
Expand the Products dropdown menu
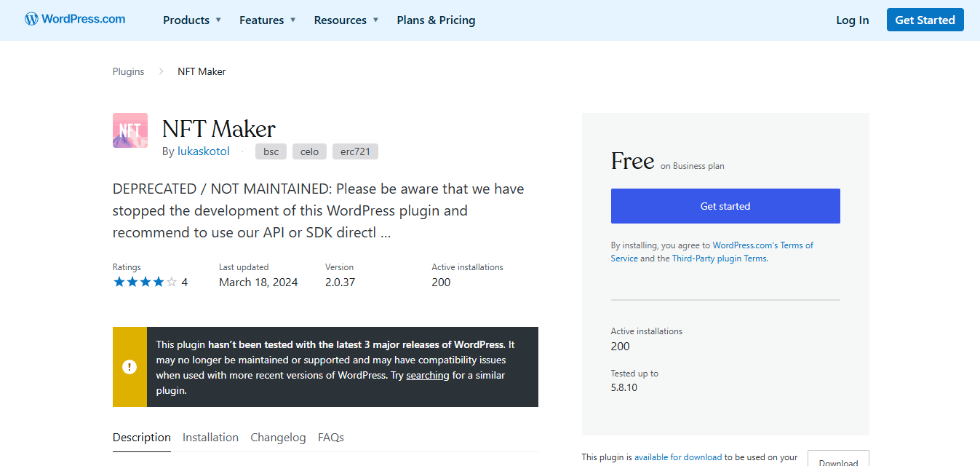(192, 20)
